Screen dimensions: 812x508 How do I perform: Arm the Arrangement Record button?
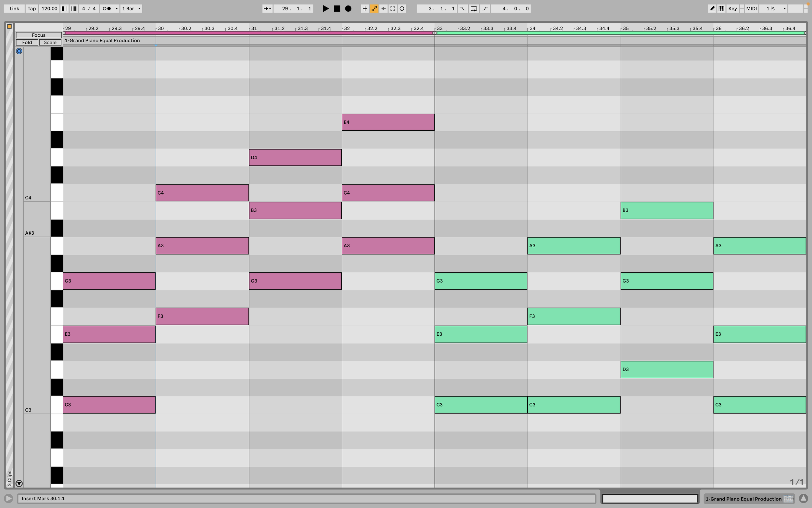tap(349, 9)
